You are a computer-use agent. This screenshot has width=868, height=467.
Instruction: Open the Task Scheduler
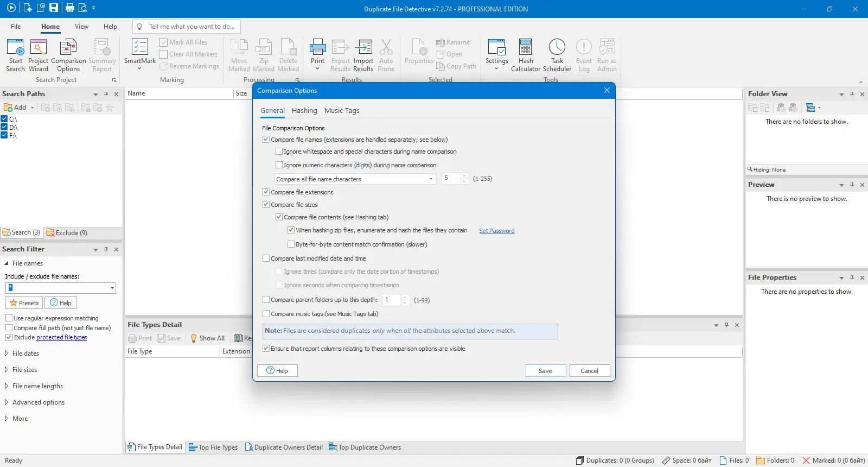click(x=557, y=55)
